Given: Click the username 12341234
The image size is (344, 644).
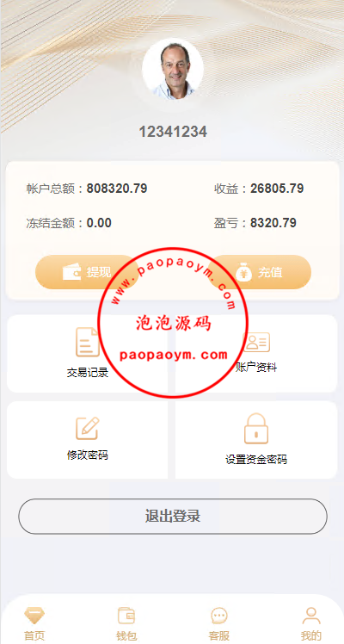Looking at the screenshot, I should (173, 132).
